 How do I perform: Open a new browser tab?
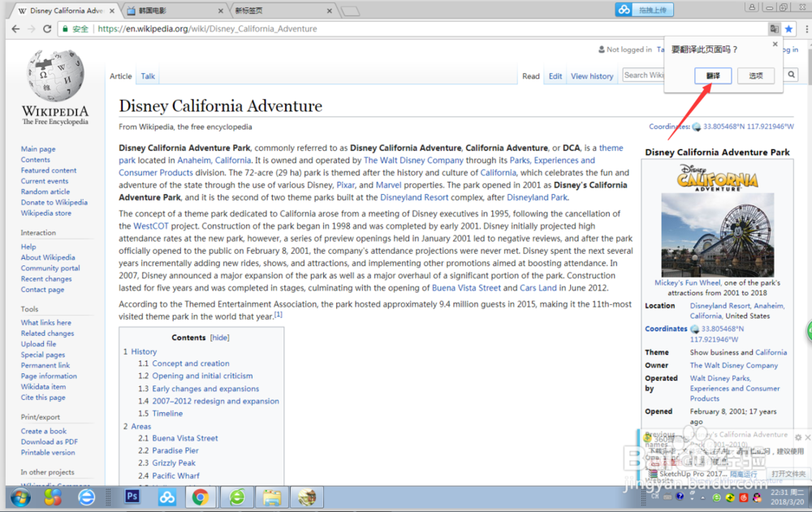(x=351, y=11)
